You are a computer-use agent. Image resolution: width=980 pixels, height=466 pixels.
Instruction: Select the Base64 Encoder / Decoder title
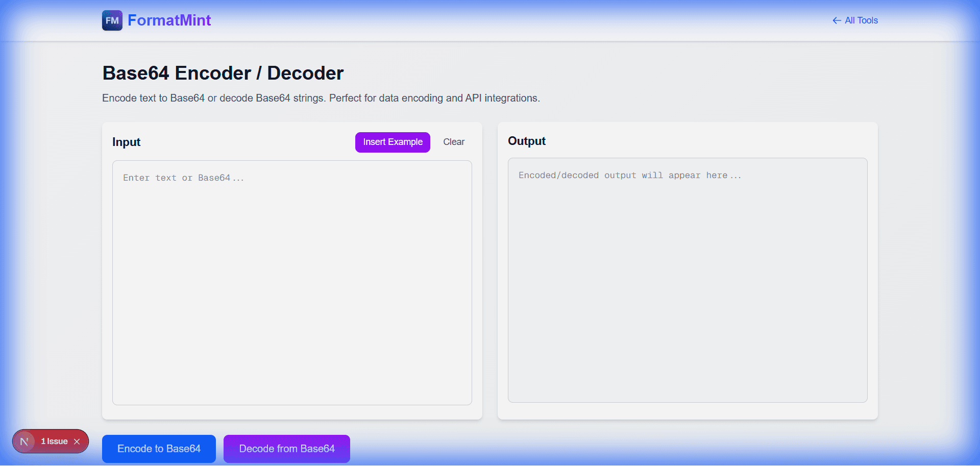pos(223,73)
